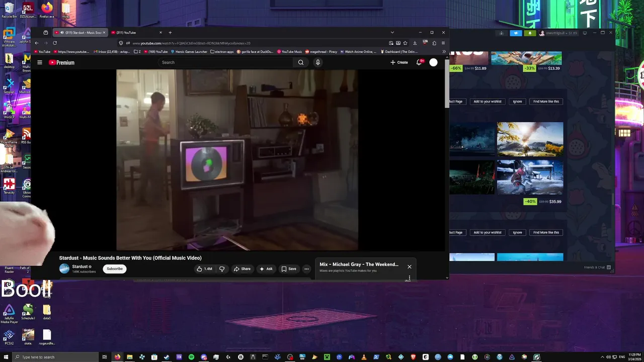This screenshot has height=362, width=644.
Task: Click the samurai game screenshot in Steam
Action: [530, 177]
